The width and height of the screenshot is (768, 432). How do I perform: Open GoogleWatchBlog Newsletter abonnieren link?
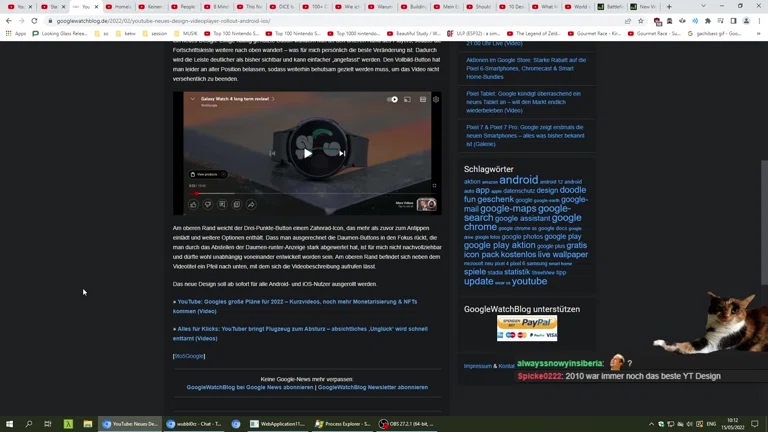tap(373, 387)
